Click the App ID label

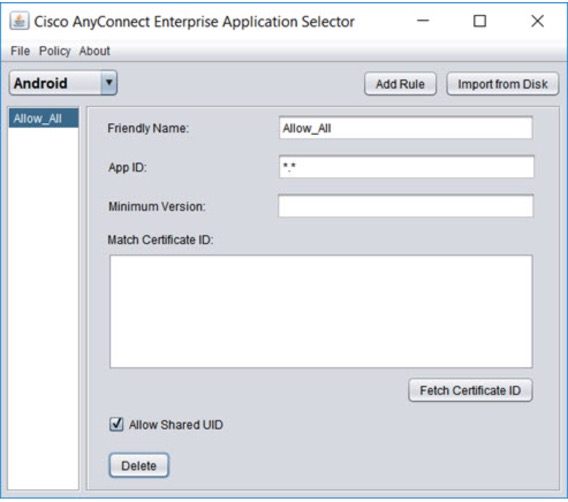pyautogui.click(x=127, y=167)
